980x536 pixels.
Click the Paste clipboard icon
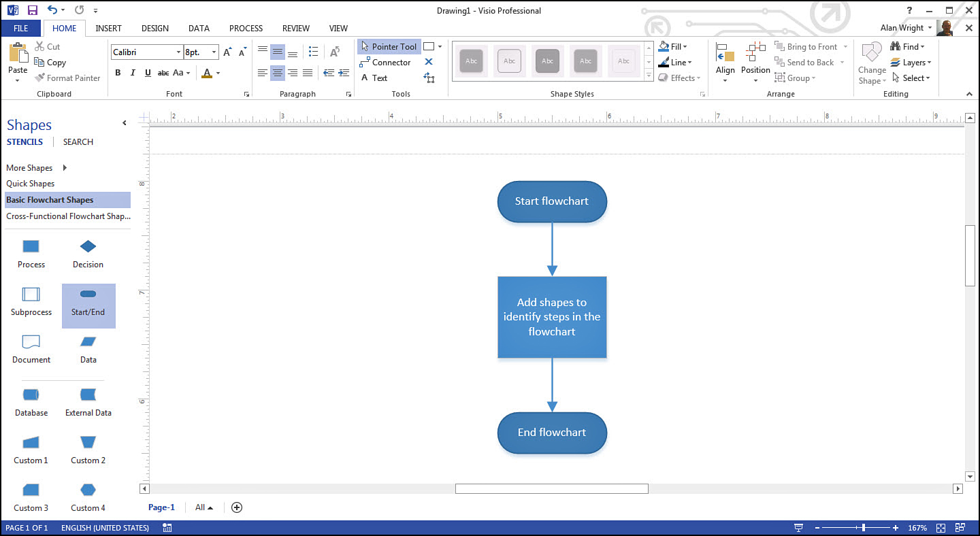tap(18, 53)
